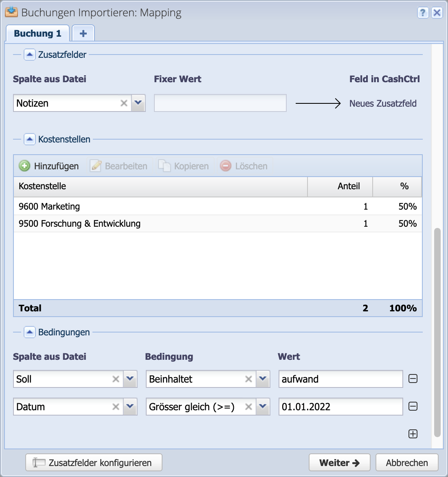This screenshot has height=477, width=448.
Task: Open the Bedingung dropdown showing Beinhaltet
Action: pos(263,379)
